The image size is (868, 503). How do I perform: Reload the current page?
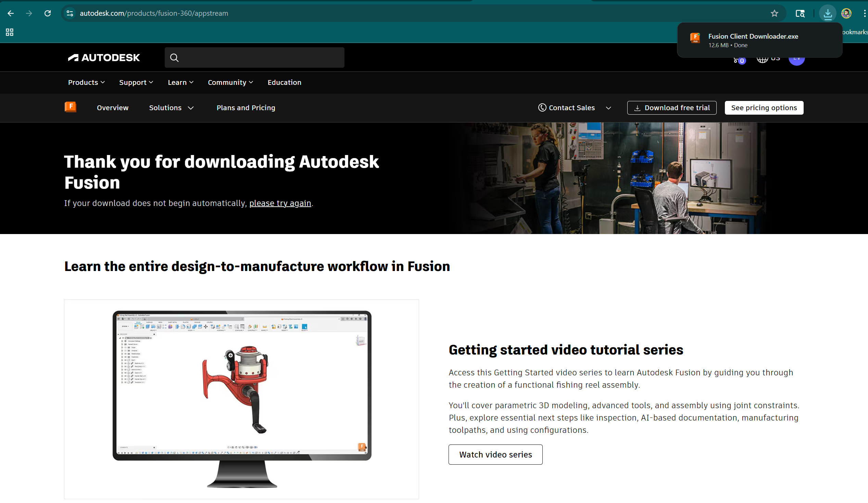point(48,13)
